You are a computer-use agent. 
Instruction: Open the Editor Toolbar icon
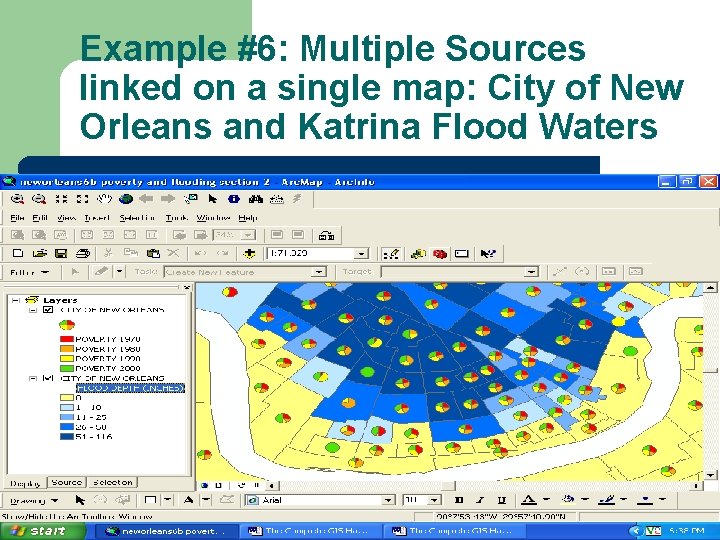(391, 253)
